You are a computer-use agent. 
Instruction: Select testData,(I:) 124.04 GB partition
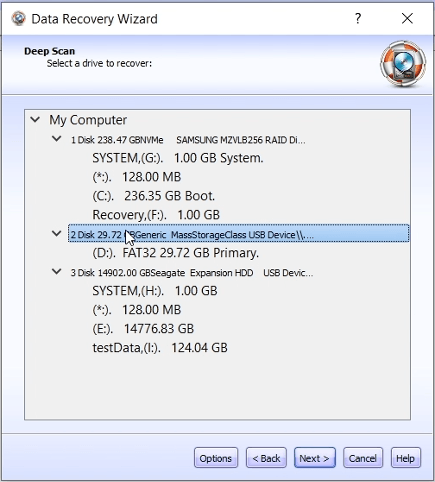[x=160, y=348]
